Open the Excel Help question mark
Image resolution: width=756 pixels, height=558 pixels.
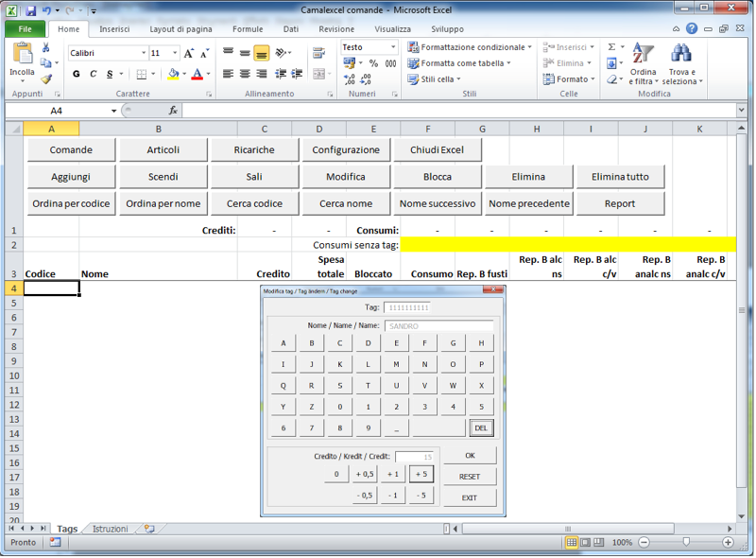click(693, 29)
